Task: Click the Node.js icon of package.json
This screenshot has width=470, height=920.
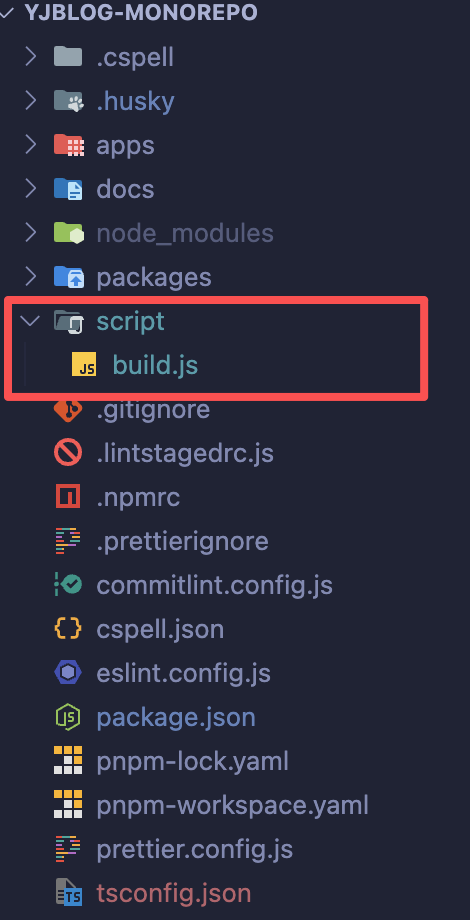Action: click(x=67, y=717)
